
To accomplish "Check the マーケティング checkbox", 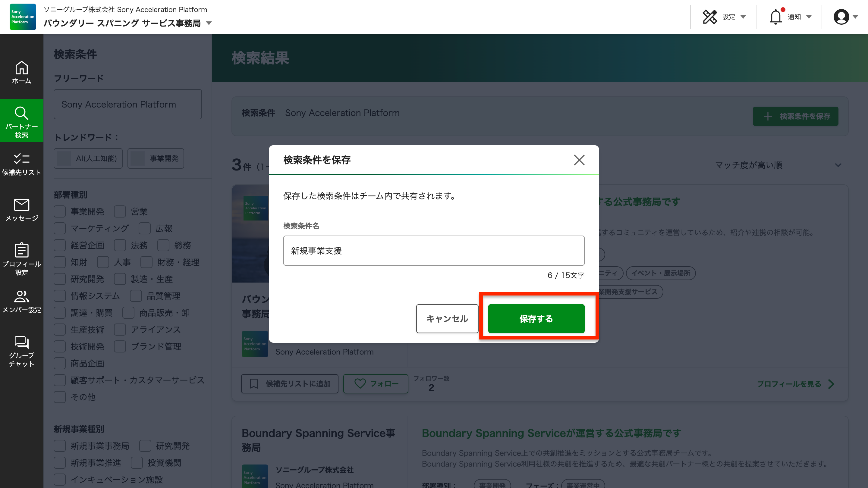I will 60,228.
